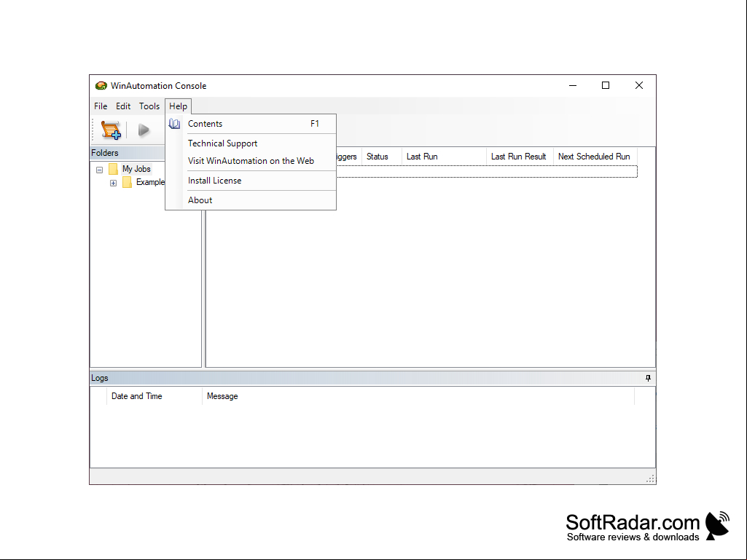Maximize the WinAutomation Console window
The height and width of the screenshot is (560, 747).
[606, 86]
